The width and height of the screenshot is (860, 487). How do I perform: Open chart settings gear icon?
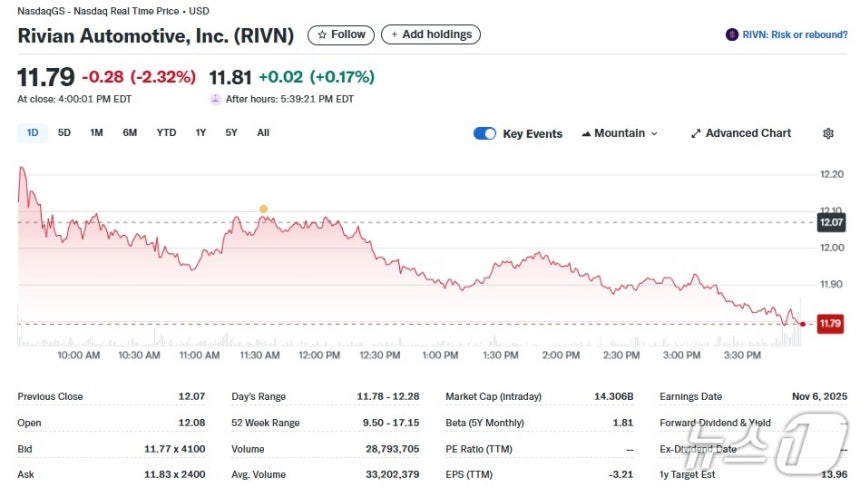coord(828,133)
